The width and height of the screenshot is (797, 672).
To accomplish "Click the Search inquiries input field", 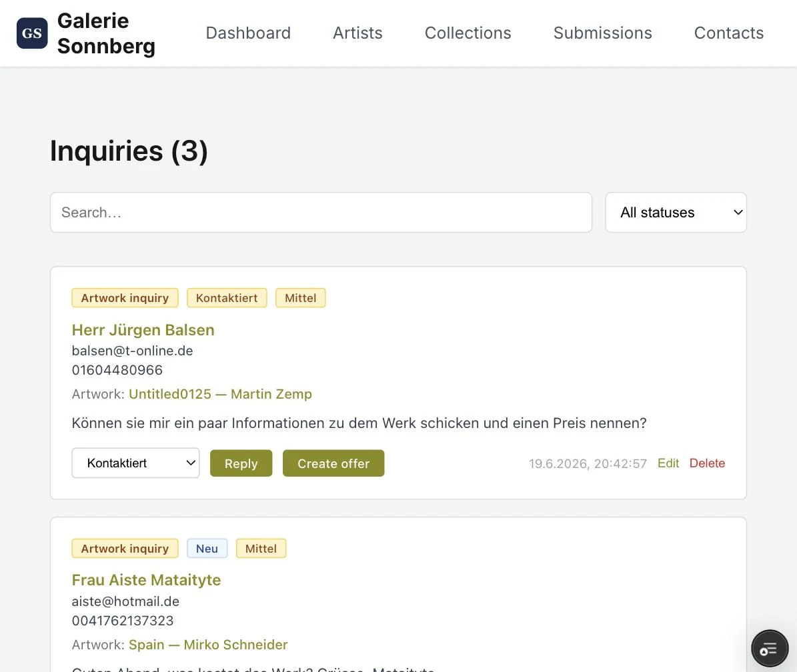I will coord(321,212).
